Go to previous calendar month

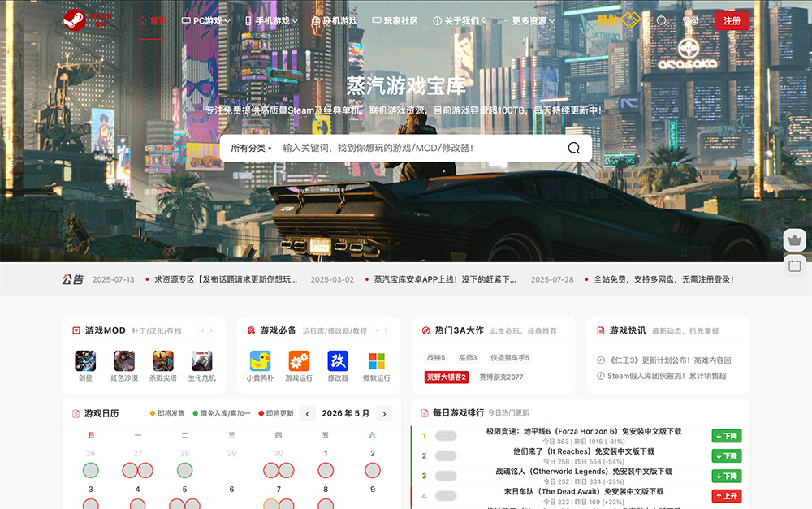pyautogui.click(x=307, y=414)
